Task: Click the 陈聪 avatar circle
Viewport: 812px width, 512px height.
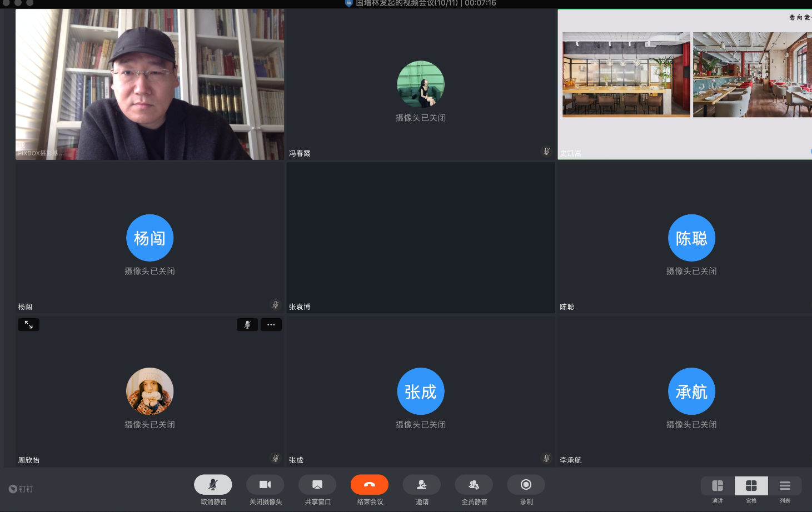Action: pos(691,238)
